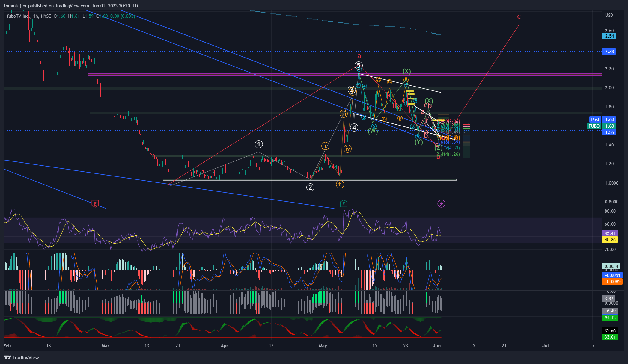Click the blue 1.55 price label

pos(609,132)
